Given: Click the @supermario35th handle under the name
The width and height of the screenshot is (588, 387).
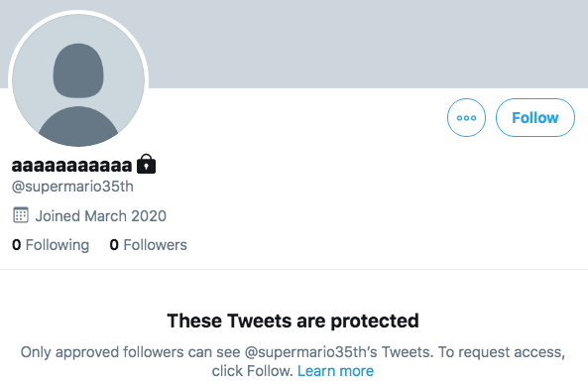Looking at the screenshot, I should pyautogui.click(x=72, y=187).
